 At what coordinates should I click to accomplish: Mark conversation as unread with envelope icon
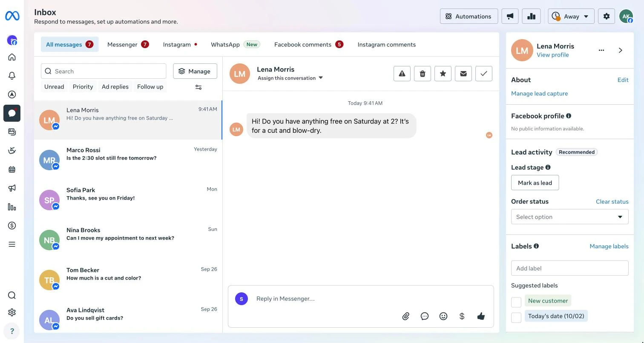click(x=463, y=74)
